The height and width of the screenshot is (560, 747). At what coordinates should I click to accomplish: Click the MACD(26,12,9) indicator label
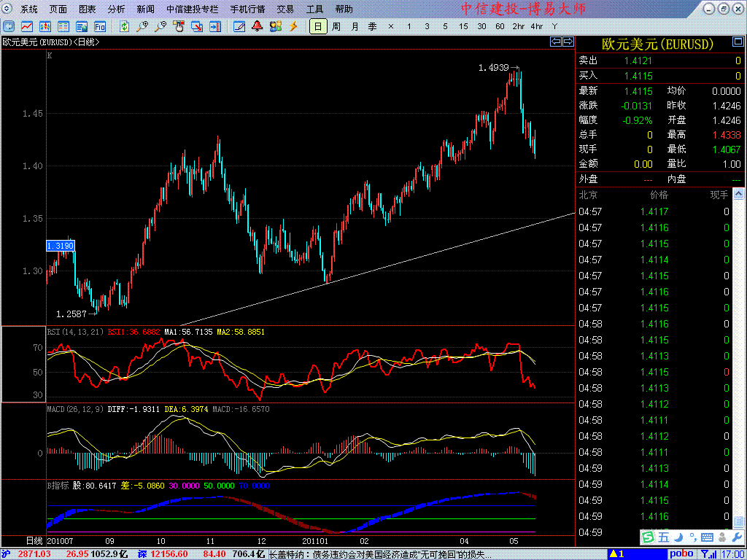(x=76, y=409)
